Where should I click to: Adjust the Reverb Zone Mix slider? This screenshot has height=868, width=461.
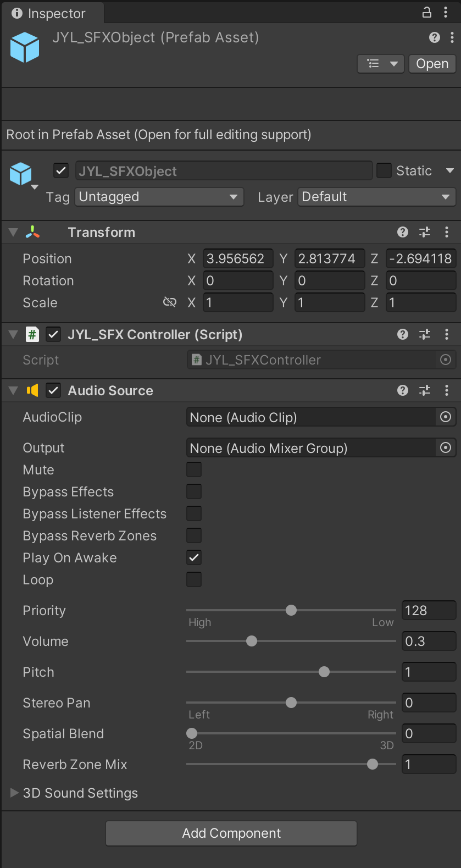[x=291, y=764]
